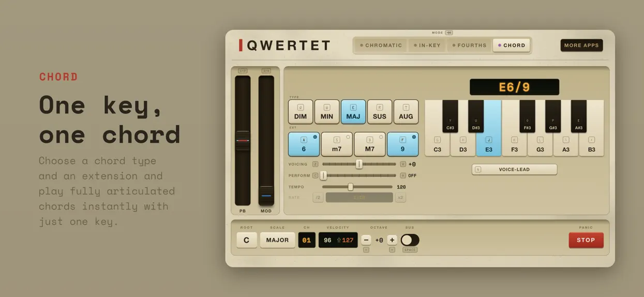Click the shift velocity 127 value
644x297 pixels.
click(345, 240)
